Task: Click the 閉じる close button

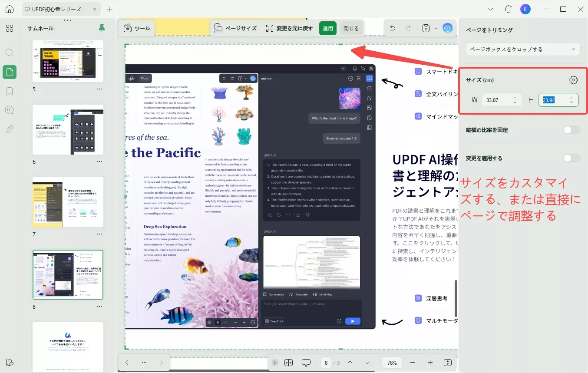Action: point(351,28)
